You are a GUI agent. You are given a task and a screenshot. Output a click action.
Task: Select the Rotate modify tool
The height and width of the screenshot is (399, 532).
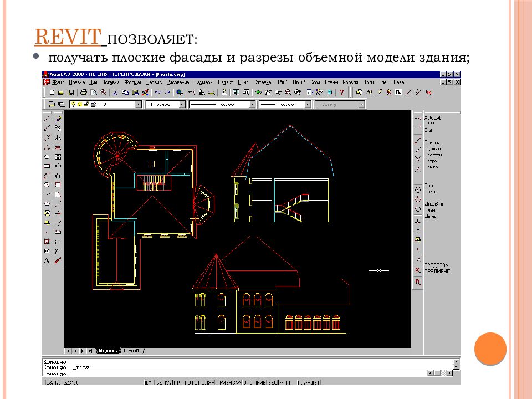tap(58, 176)
